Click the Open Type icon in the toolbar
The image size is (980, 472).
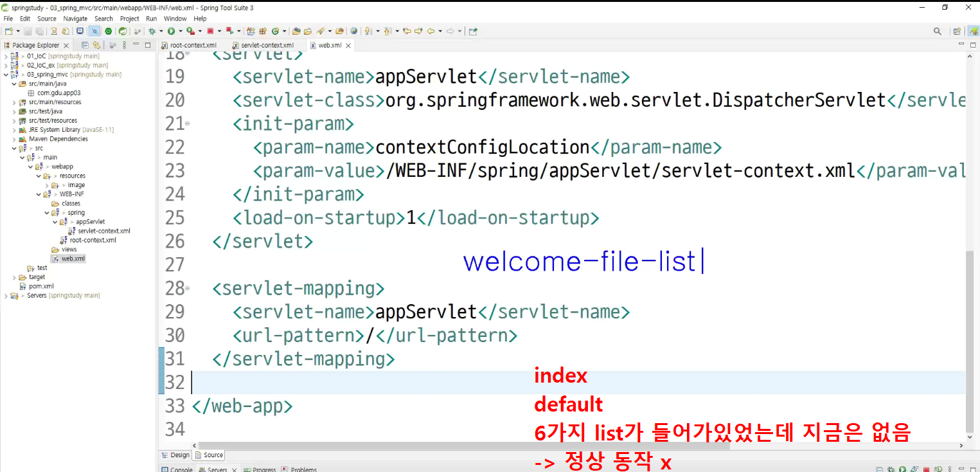[x=296, y=31]
